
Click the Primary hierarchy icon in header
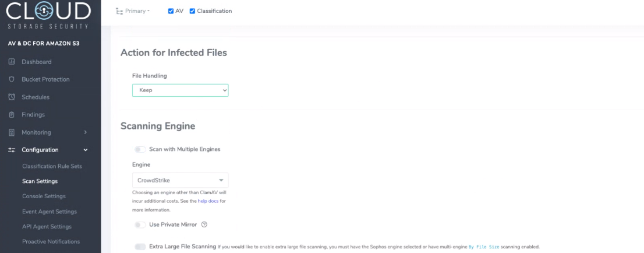(x=119, y=11)
